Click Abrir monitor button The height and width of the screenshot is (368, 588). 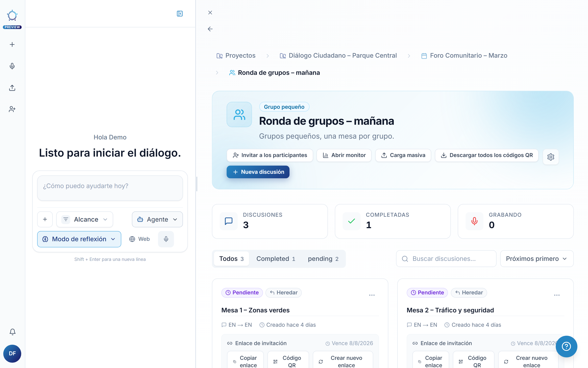click(x=344, y=155)
